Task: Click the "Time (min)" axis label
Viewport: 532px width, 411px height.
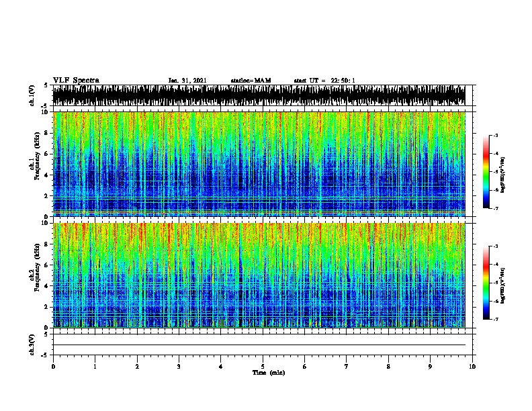Action: 269,373
